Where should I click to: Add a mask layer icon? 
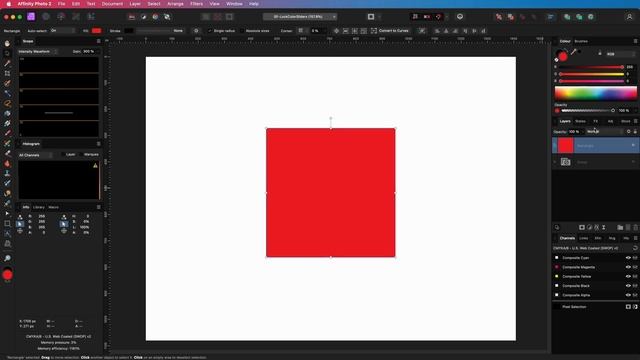pos(582,227)
